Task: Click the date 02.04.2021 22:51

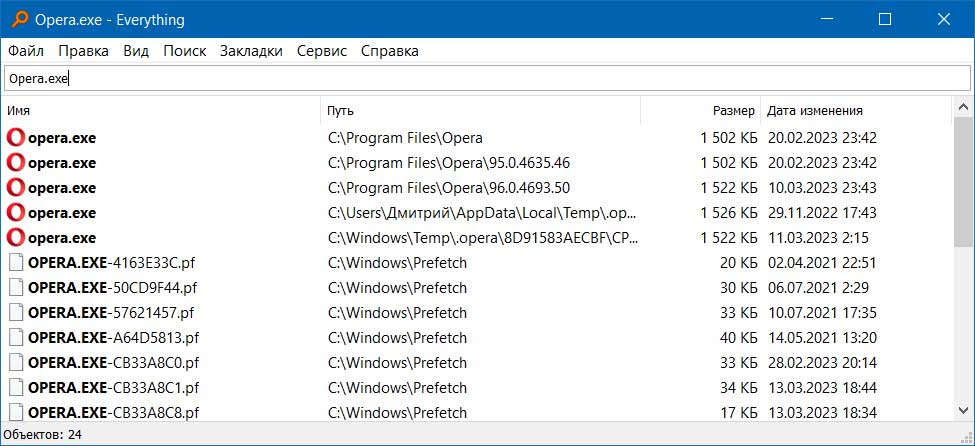Action: point(822,262)
